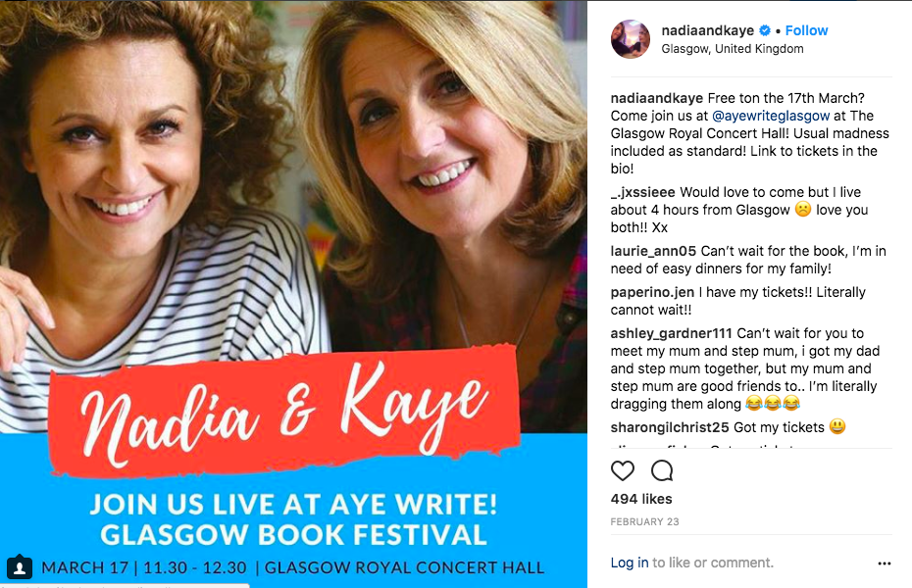The height and width of the screenshot is (588, 912).
Task: View the paperino.jen commenter profile
Action: click(x=652, y=292)
